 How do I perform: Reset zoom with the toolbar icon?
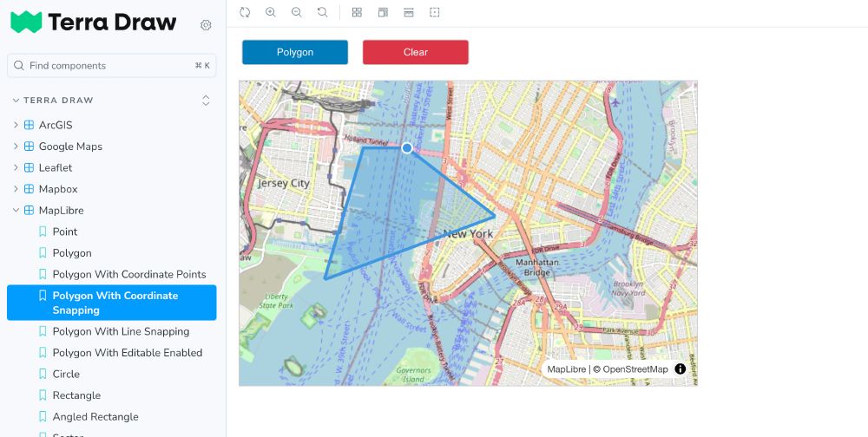click(322, 12)
